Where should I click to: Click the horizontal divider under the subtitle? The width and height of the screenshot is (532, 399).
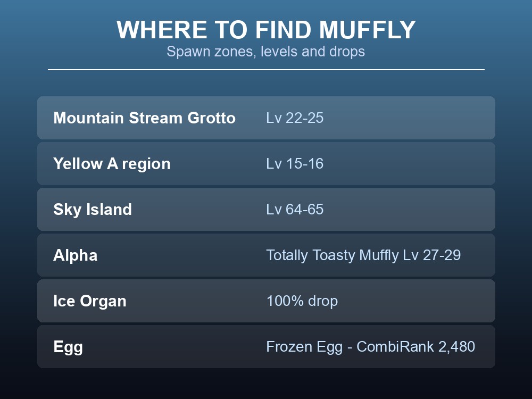266,70
